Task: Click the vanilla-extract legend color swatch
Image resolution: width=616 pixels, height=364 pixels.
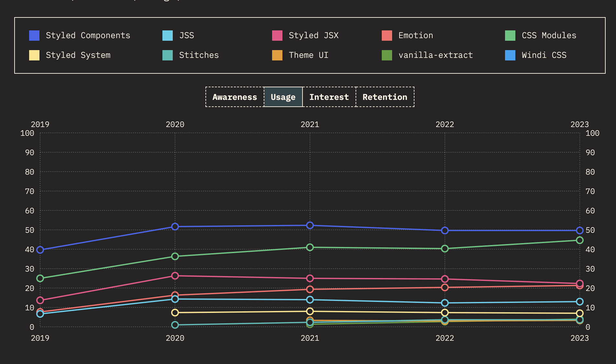Action: [387, 55]
